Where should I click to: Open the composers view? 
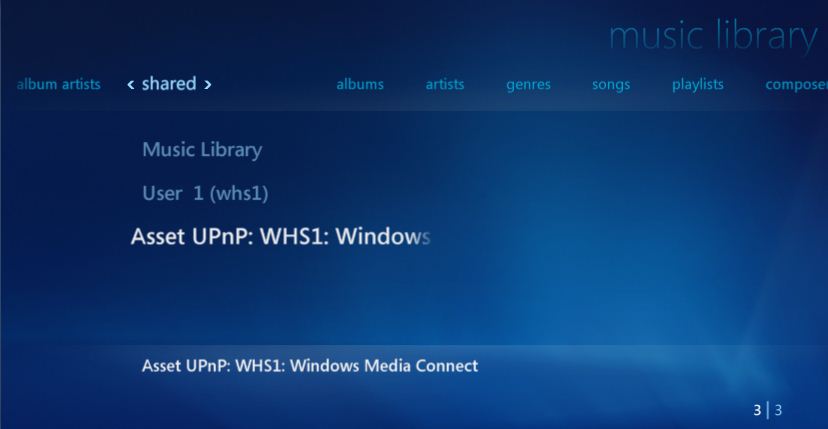tap(796, 85)
